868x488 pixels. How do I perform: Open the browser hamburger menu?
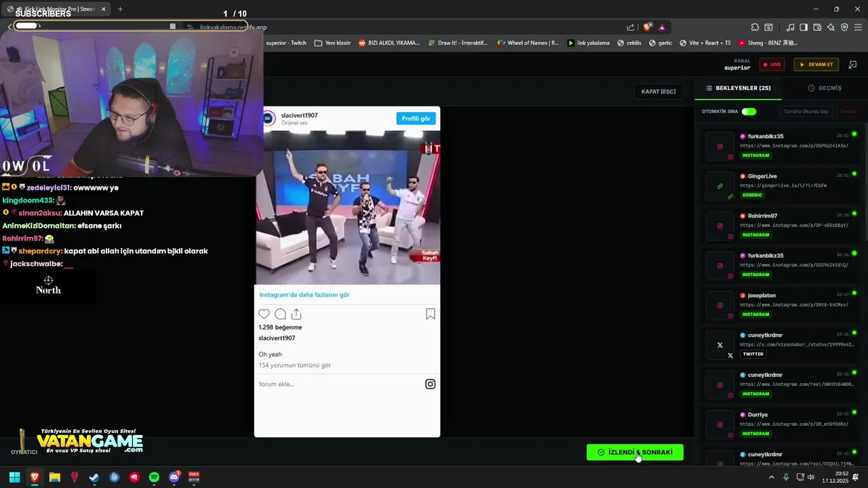(858, 27)
